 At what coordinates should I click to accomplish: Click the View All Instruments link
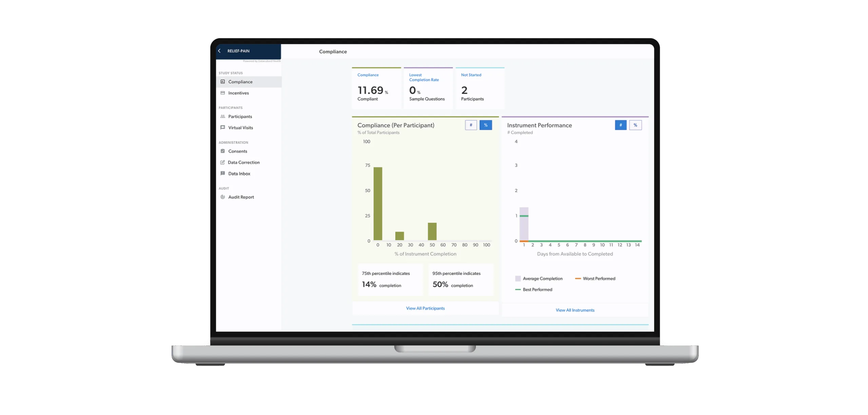click(x=575, y=310)
